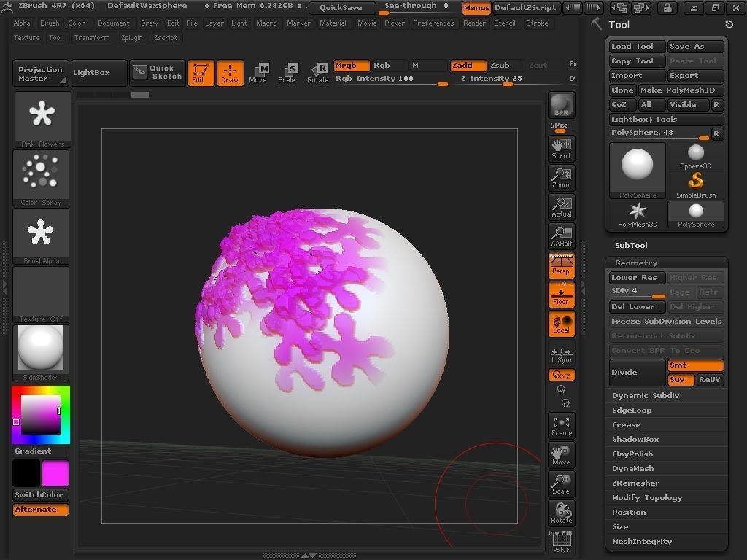The image size is (747, 560).
Task: Open the BrushAlpha alpha picker
Action: [x=41, y=236]
